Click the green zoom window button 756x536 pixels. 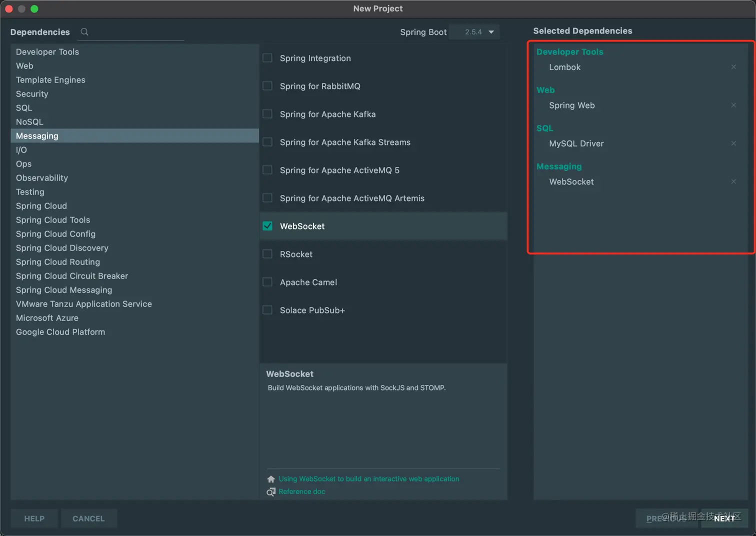(34, 9)
